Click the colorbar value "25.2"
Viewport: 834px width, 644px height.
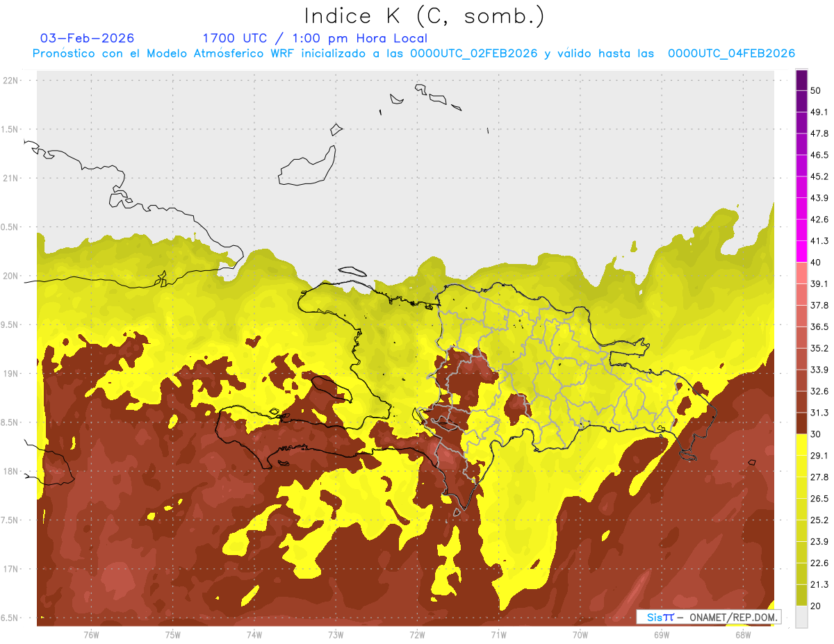tap(819, 520)
